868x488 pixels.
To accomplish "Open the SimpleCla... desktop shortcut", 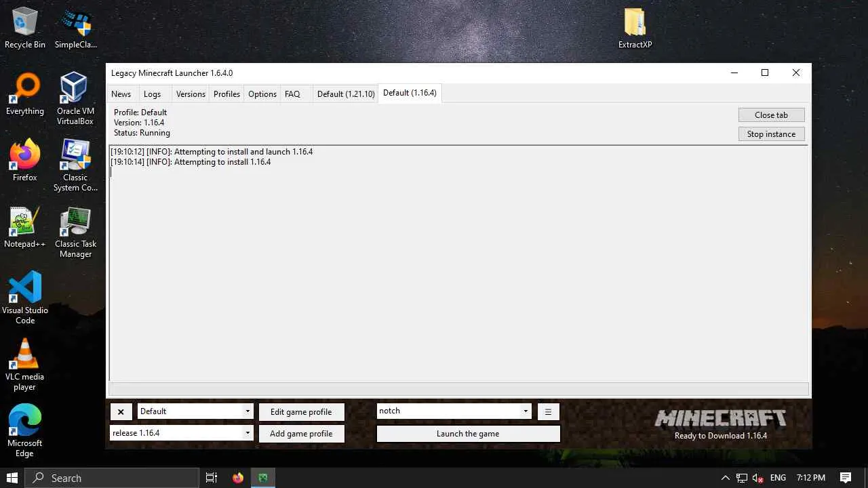I will click(x=75, y=28).
